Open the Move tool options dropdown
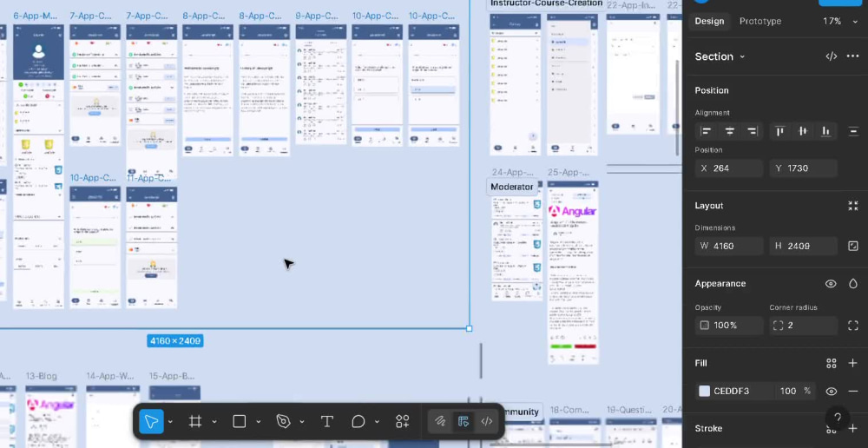The height and width of the screenshot is (448, 868). 170,422
